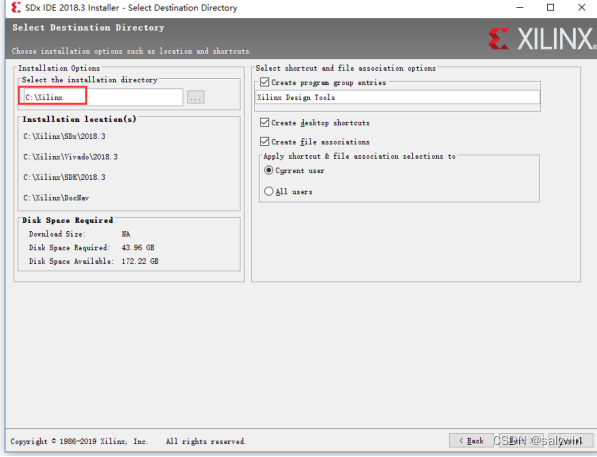Screen dimensions: 597x457
Task: Click the C:\Xilinx\SDK\2018.3 location text
Action: click(x=64, y=177)
